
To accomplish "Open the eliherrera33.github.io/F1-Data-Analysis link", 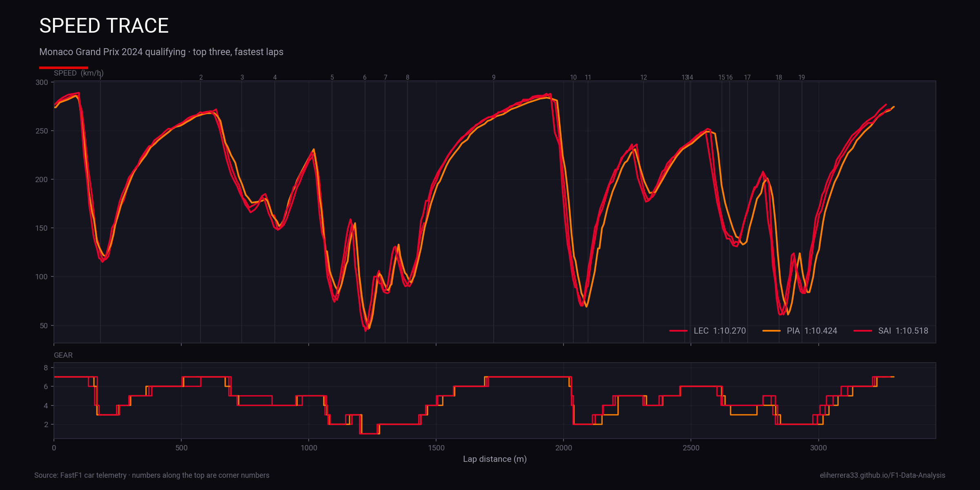I will pos(882,475).
